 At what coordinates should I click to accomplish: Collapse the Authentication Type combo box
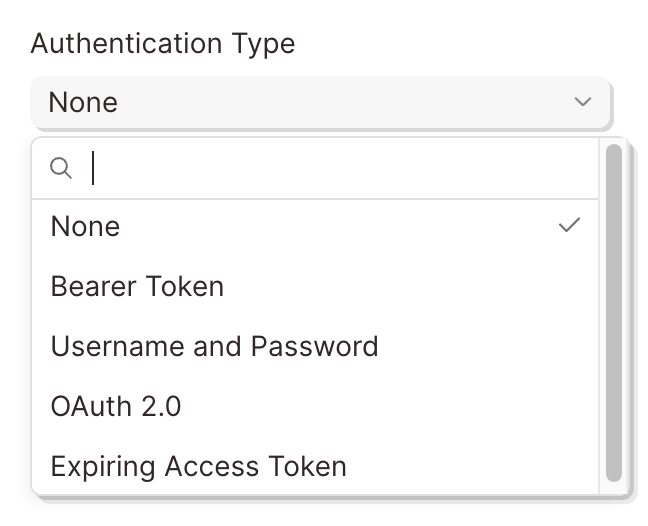click(x=320, y=102)
